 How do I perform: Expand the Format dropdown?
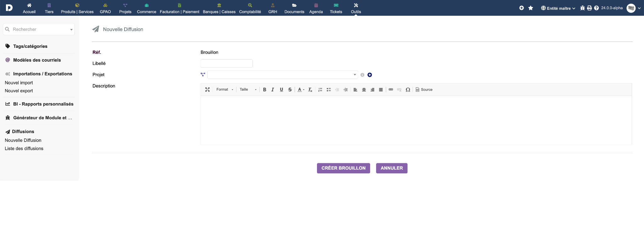pyautogui.click(x=225, y=90)
